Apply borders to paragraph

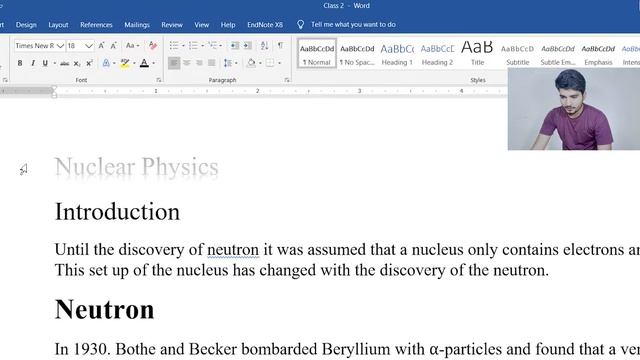[x=270, y=63]
